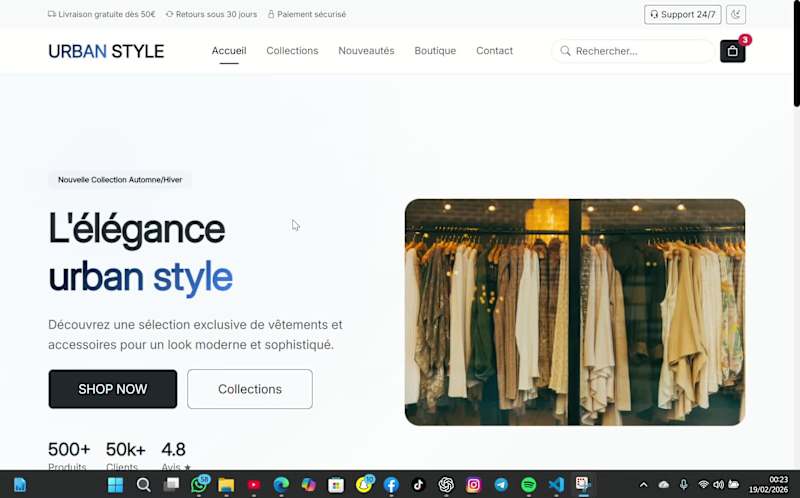Open Task View on the taskbar
Viewport: 800px width, 498px height.
[171, 485]
